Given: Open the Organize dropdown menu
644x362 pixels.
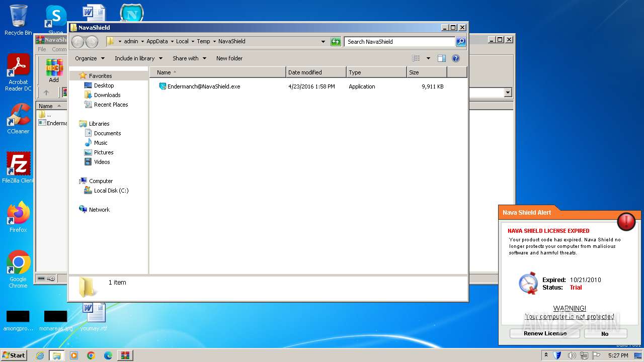Looking at the screenshot, I should pos(90,58).
